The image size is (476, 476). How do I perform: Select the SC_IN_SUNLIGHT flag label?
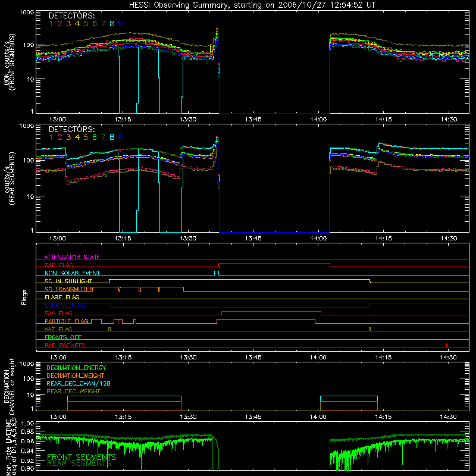(68, 281)
